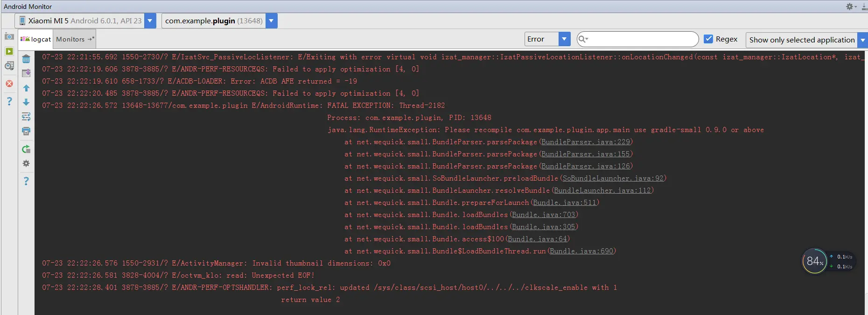Open help via the outer sidebar question mark

tap(9, 101)
